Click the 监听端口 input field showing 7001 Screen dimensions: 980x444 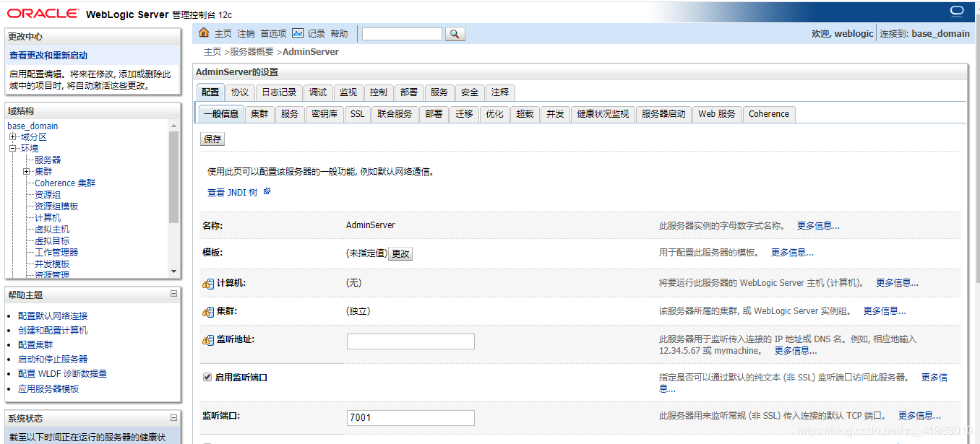[x=411, y=417]
